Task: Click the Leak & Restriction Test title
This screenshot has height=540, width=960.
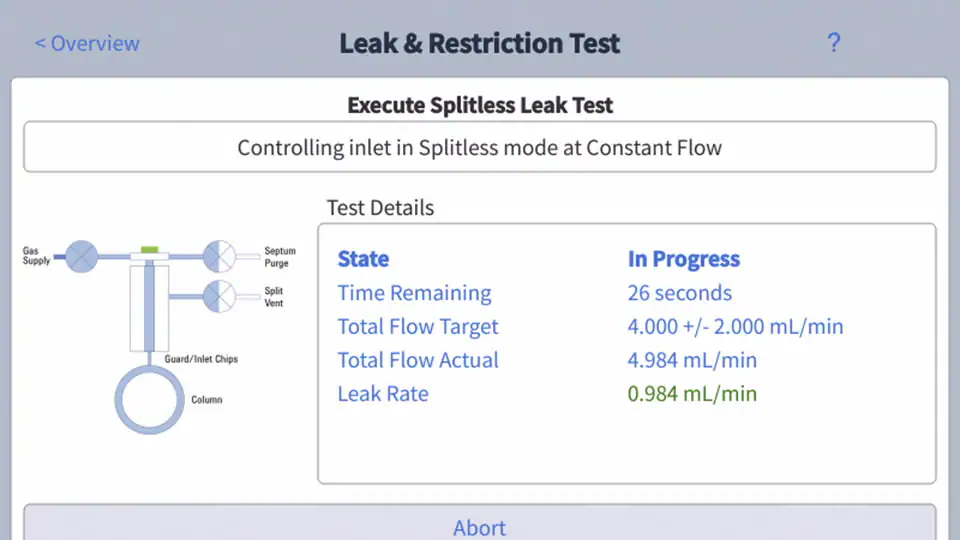Action: [480, 43]
